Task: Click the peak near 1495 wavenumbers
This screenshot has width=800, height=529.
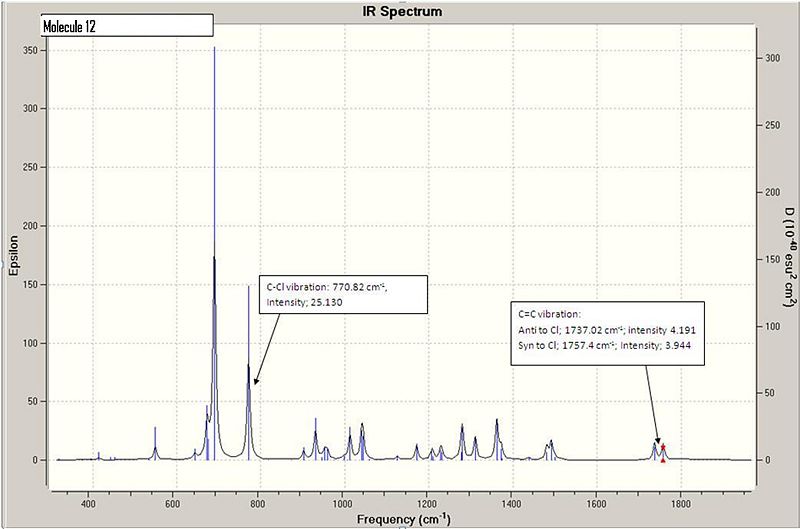Action: pyautogui.click(x=551, y=449)
